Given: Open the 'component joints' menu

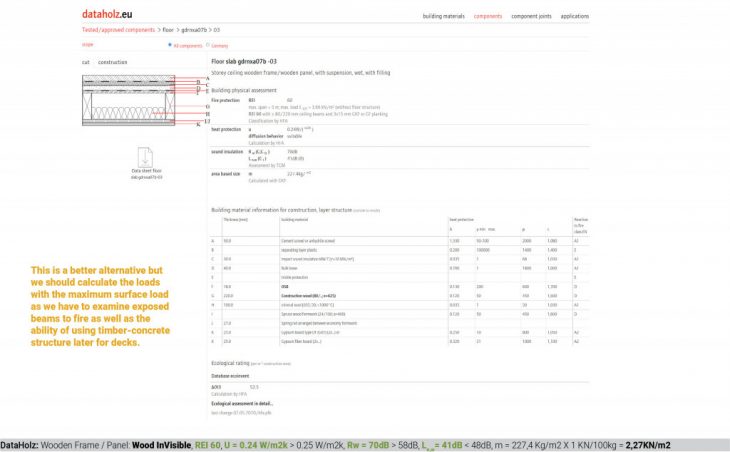Looking at the screenshot, I should click(530, 16).
